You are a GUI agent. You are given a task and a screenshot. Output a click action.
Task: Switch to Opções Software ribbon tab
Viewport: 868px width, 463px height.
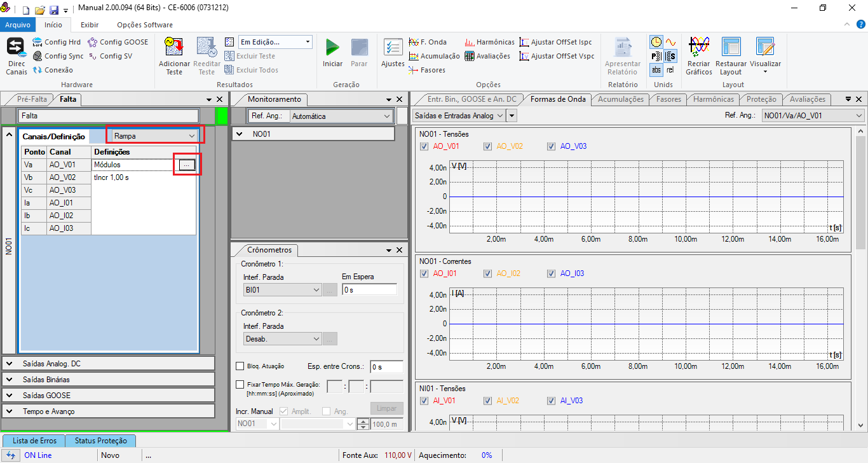tap(145, 25)
